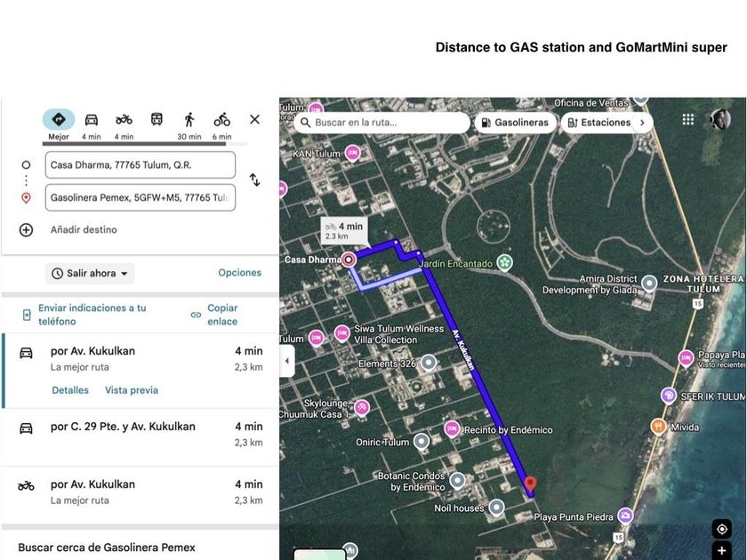Screen dimensions: 747x560
Task: Choose walking mode 30 min
Action: (x=189, y=124)
